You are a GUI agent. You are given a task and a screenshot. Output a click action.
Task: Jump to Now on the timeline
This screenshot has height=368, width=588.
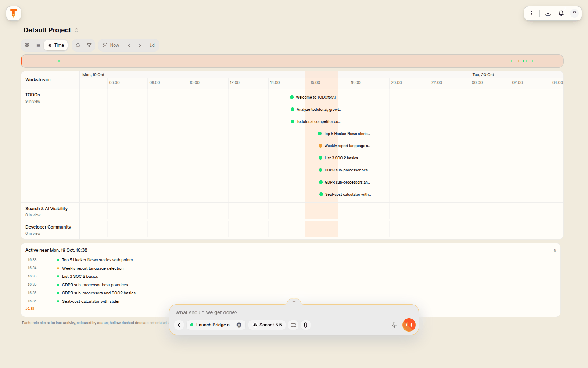111,45
